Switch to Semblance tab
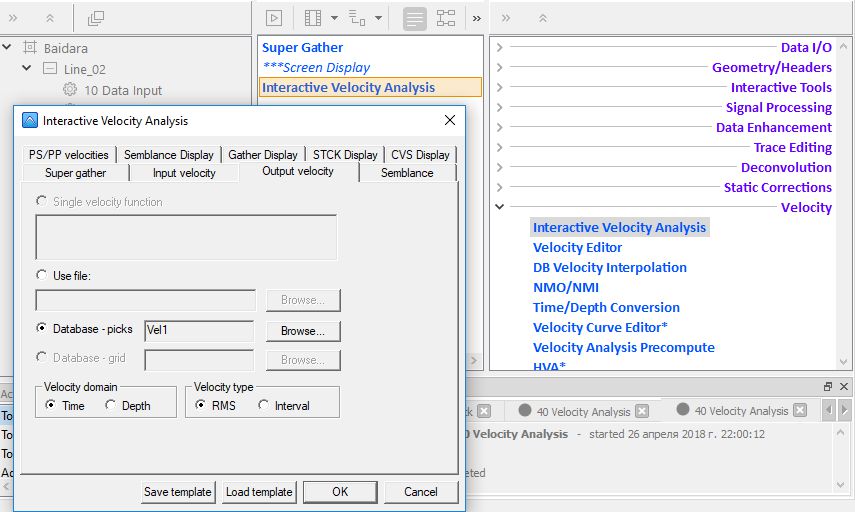 [407, 173]
